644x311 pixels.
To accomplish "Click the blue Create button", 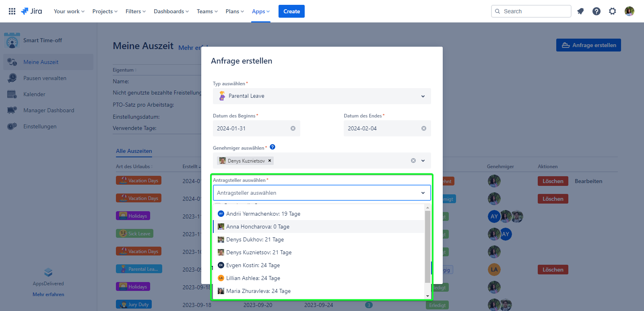I will 291,11.
